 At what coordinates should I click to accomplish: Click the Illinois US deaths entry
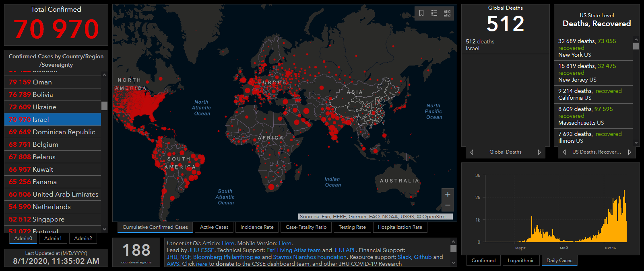593,137
